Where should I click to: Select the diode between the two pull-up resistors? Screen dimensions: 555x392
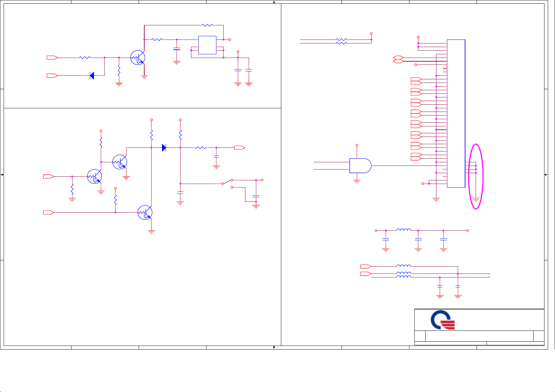164,148
